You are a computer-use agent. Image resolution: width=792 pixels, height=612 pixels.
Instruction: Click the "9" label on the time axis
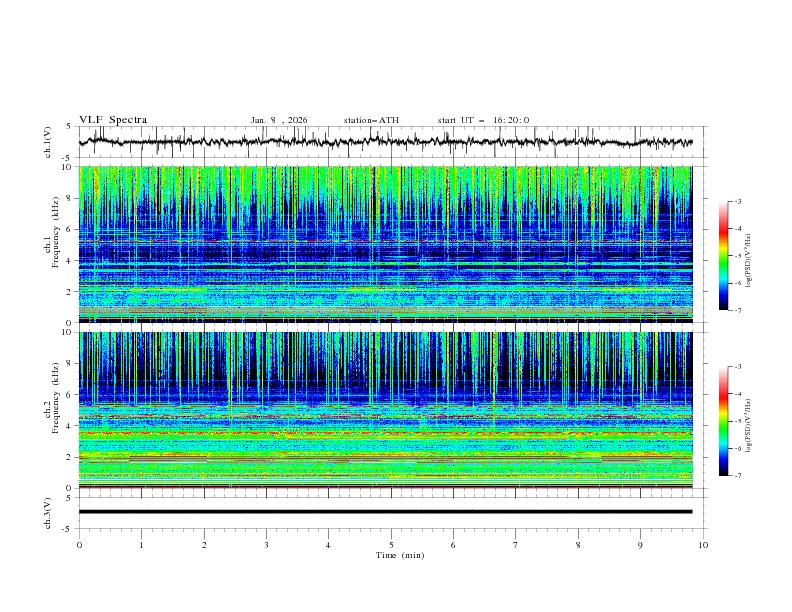640,545
